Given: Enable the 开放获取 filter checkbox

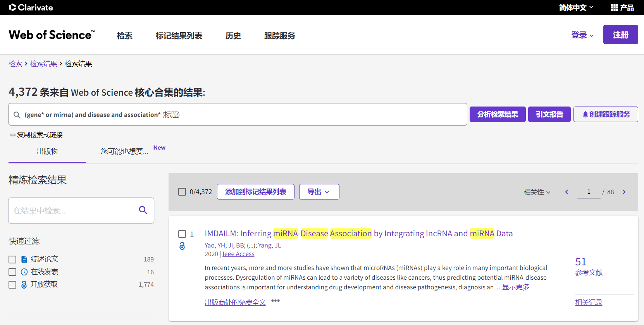Looking at the screenshot, I should click(x=12, y=285).
